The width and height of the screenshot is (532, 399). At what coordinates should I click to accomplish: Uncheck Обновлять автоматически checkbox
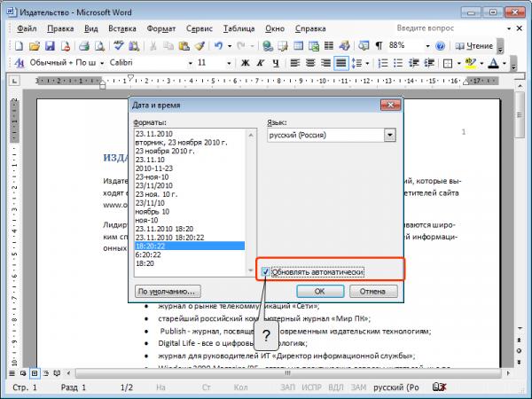tap(266, 272)
